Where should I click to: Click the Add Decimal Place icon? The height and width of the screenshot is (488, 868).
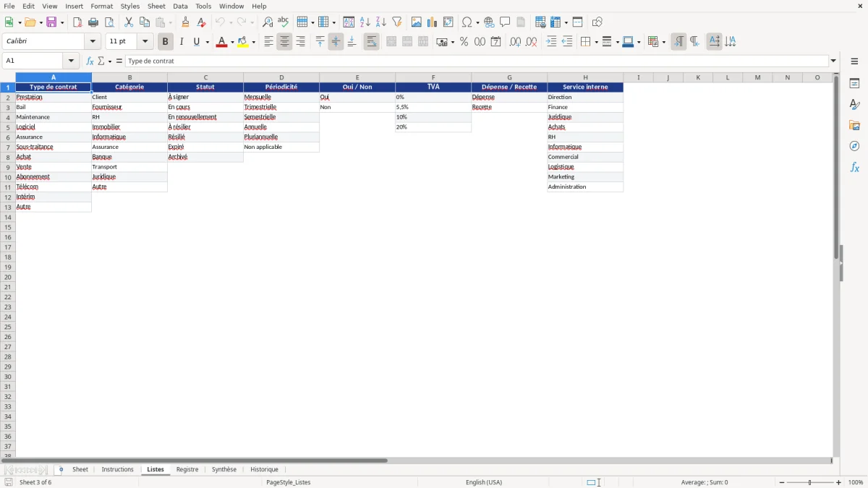tap(515, 42)
